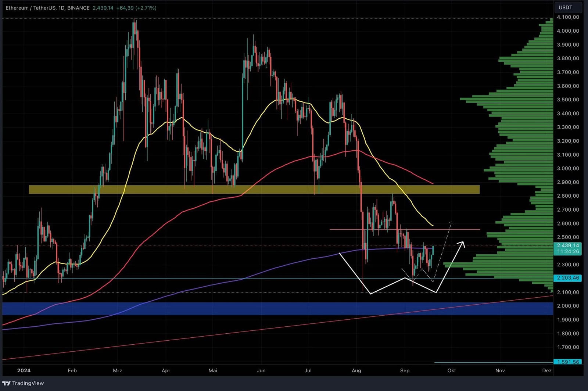This screenshot has height=391, width=588.
Task: Click the 2.900,00 price axis label
Action: pyautogui.click(x=568, y=182)
